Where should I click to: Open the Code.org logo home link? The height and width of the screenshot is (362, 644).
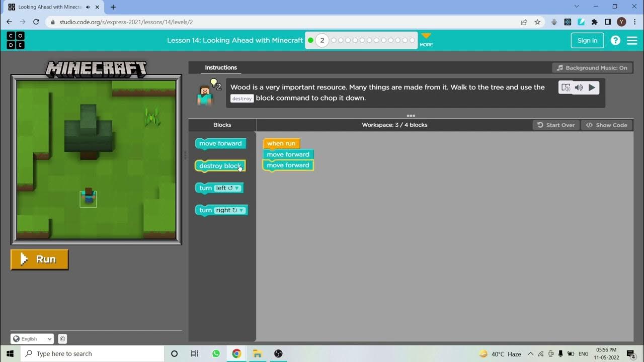(x=16, y=40)
